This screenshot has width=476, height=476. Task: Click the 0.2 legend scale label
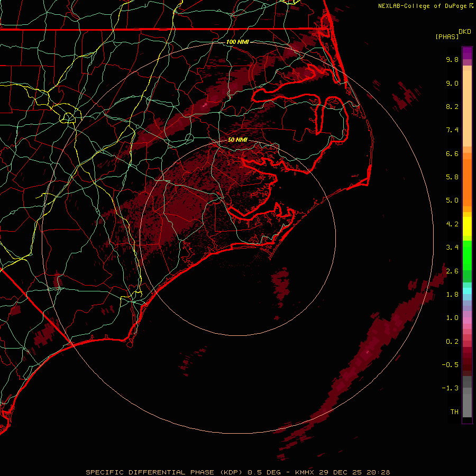coord(452,342)
